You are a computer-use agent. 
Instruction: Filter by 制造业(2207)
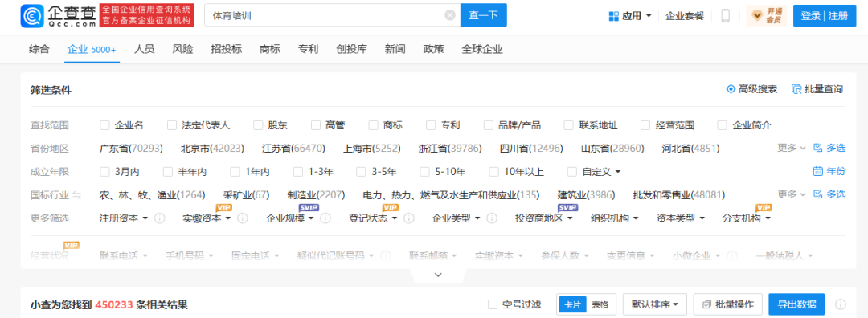coord(316,194)
